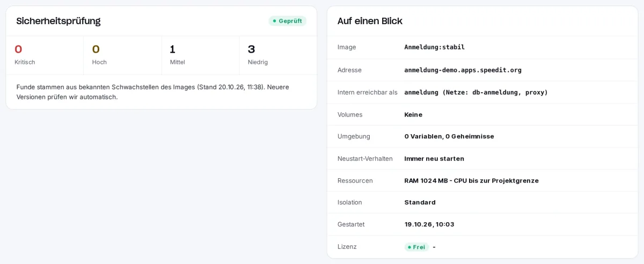Select the Niedrig count 3
644x264 pixels.
coord(251,49)
